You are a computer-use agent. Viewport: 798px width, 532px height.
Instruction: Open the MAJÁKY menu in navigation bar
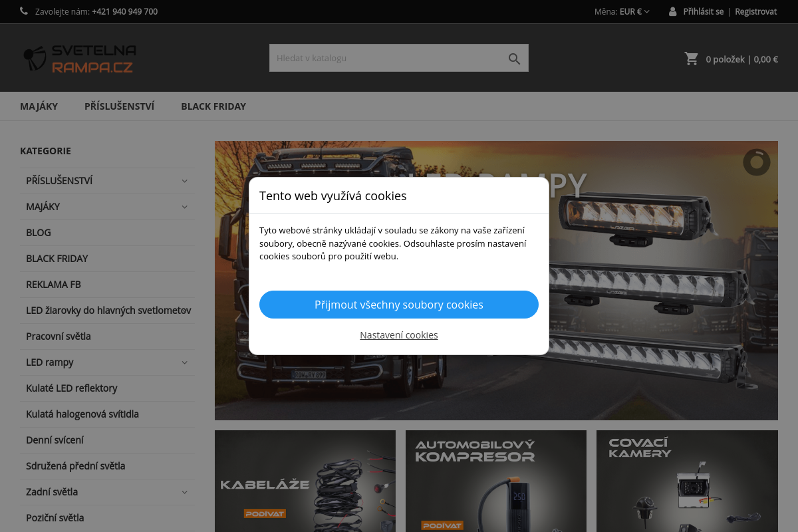pyautogui.click(x=39, y=106)
